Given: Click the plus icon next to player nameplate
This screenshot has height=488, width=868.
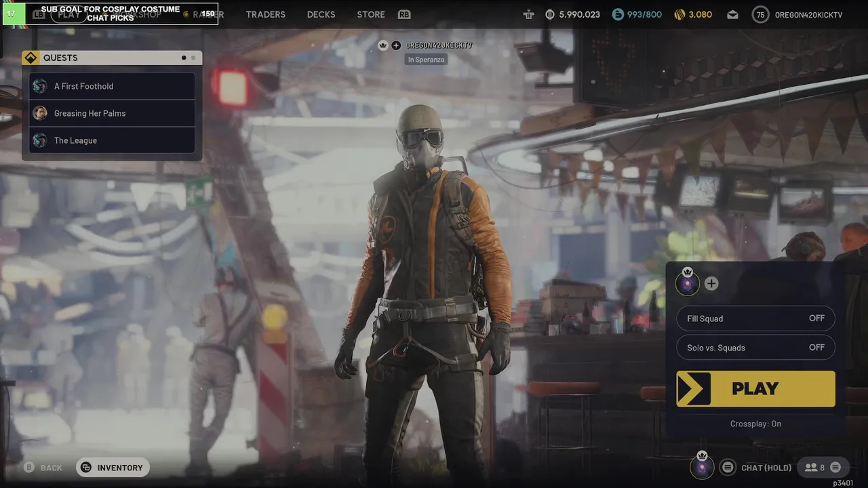Looking at the screenshot, I should click(396, 45).
